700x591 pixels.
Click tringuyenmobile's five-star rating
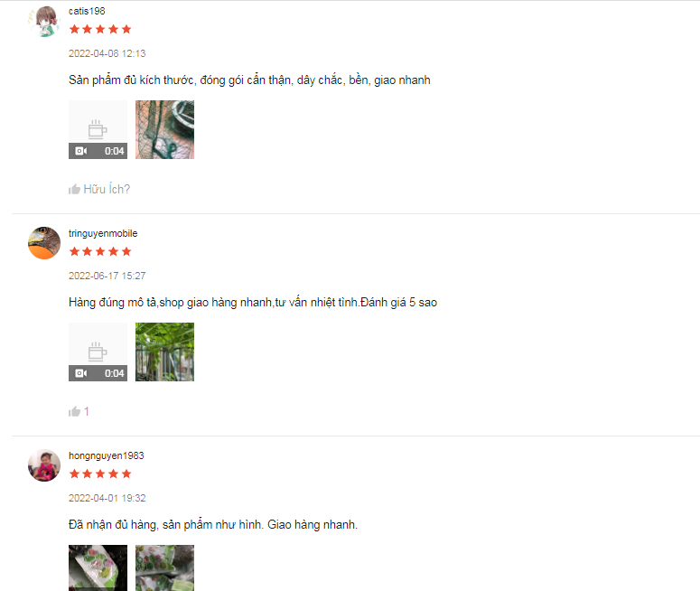[x=100, y=251]
